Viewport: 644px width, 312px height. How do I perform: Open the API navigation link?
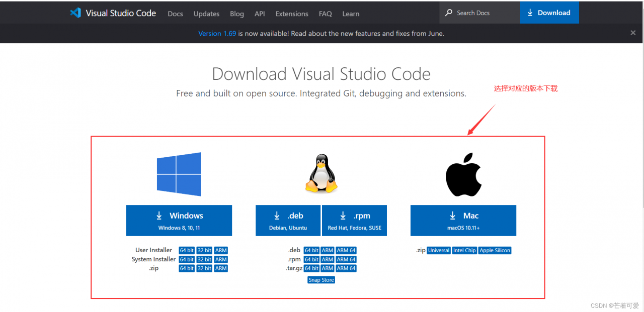click(260, 14)
